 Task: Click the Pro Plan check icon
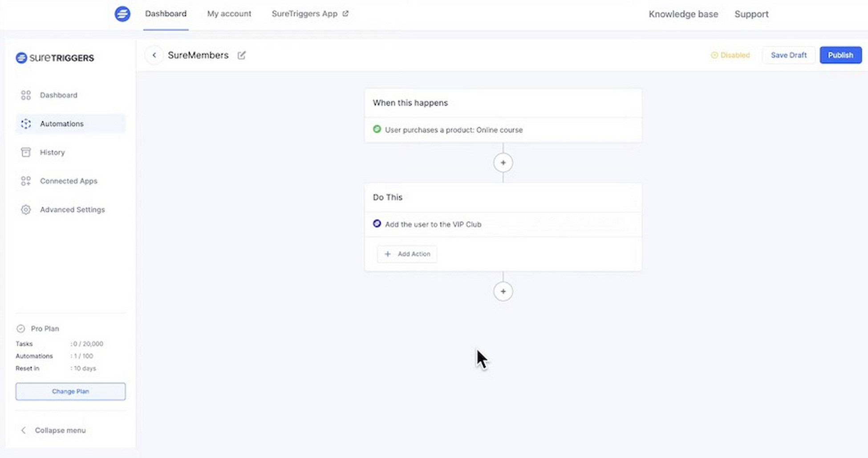pyautogui.click(x=20, y=328)
